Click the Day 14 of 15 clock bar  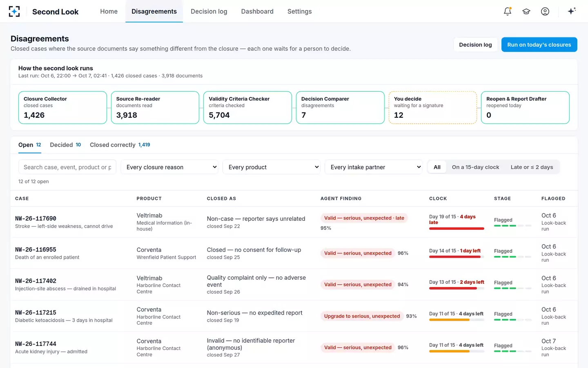(x=457, y=257)
